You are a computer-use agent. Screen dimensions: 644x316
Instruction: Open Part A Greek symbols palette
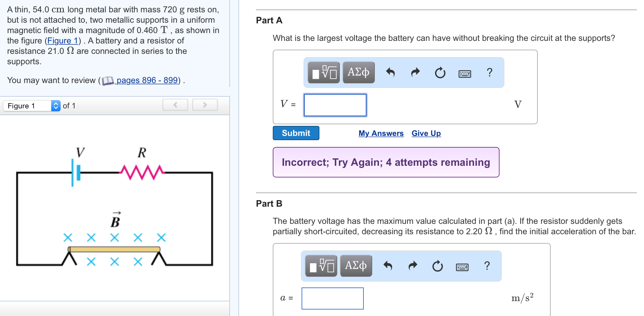(358, 72)
